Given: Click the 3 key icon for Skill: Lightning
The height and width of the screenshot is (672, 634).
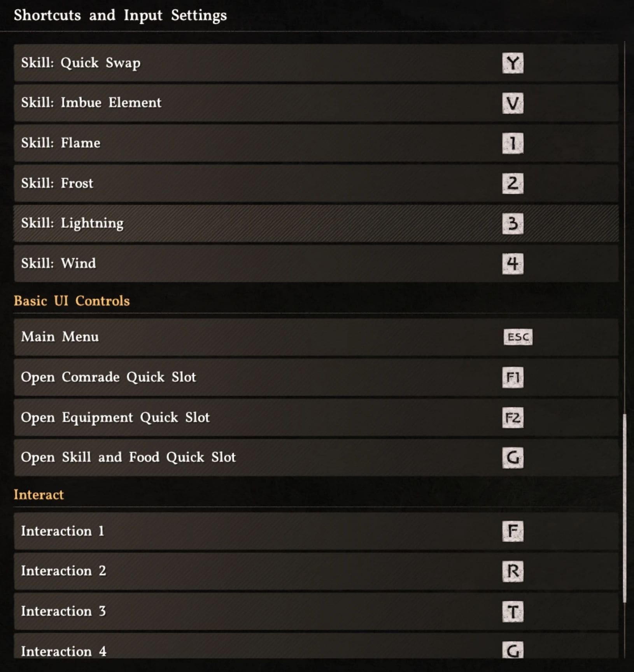Looking at the screenshot, I should (513, 223).
